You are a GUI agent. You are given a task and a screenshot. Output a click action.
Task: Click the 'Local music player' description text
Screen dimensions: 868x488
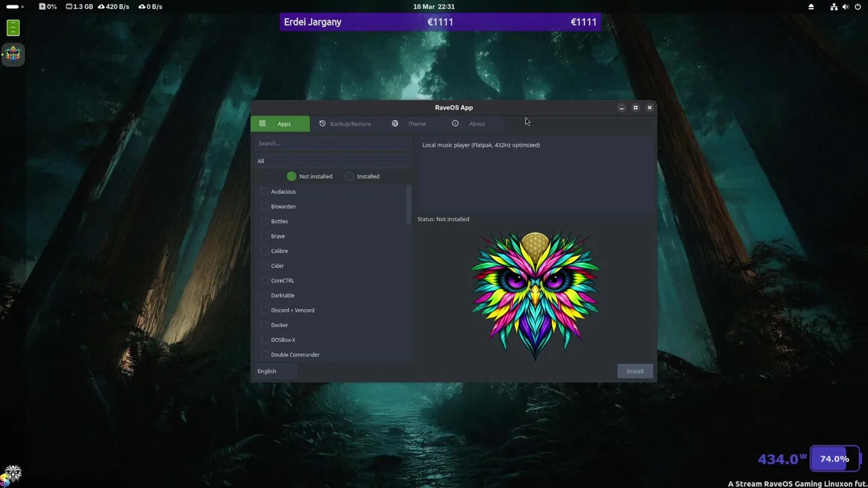pos(481,145)
